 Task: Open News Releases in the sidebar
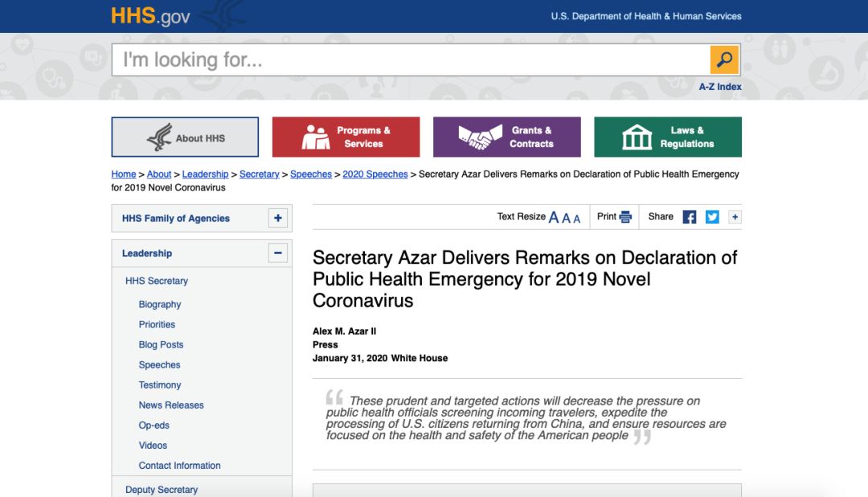[x=171, y=405]
